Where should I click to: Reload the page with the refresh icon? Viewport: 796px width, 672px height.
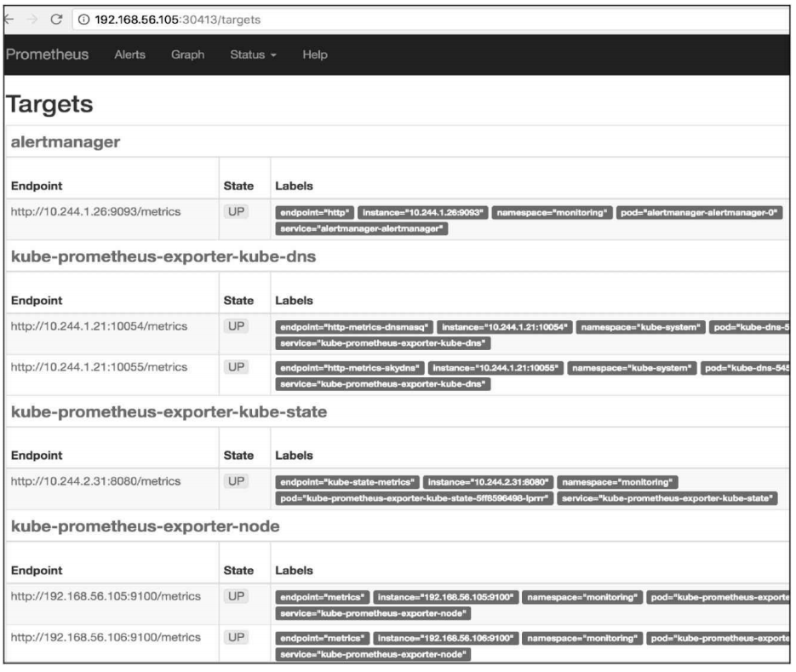(56, 20)
